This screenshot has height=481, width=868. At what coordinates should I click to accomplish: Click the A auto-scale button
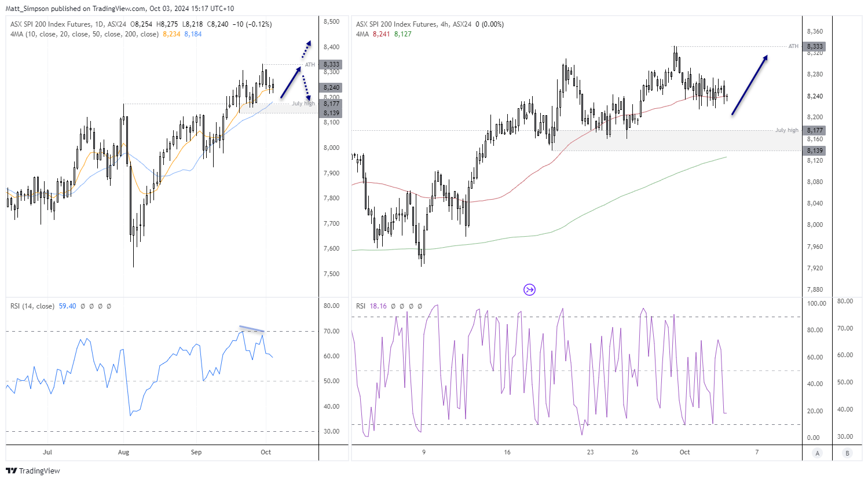(817, 453)
